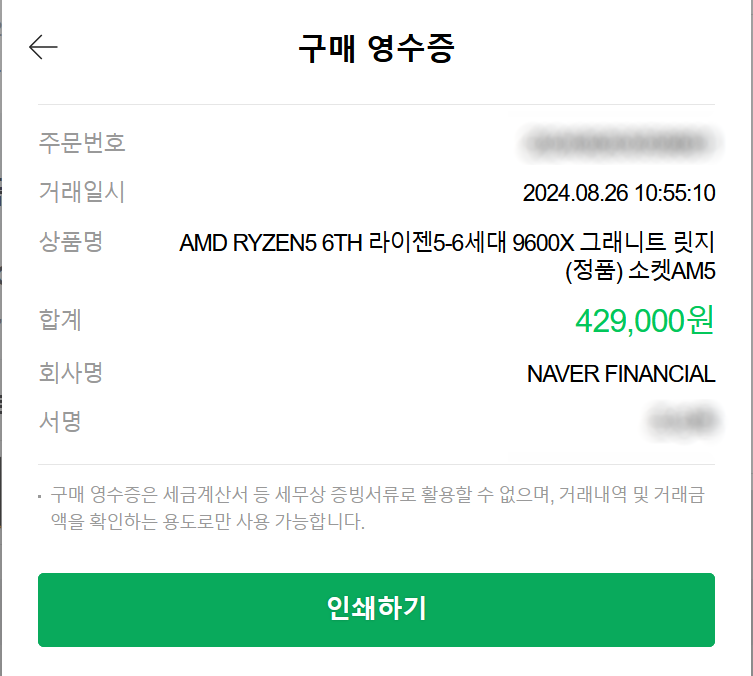
Task: Select the AMD RYZEN5 6TH product name line
Action: tap(447, 242)
